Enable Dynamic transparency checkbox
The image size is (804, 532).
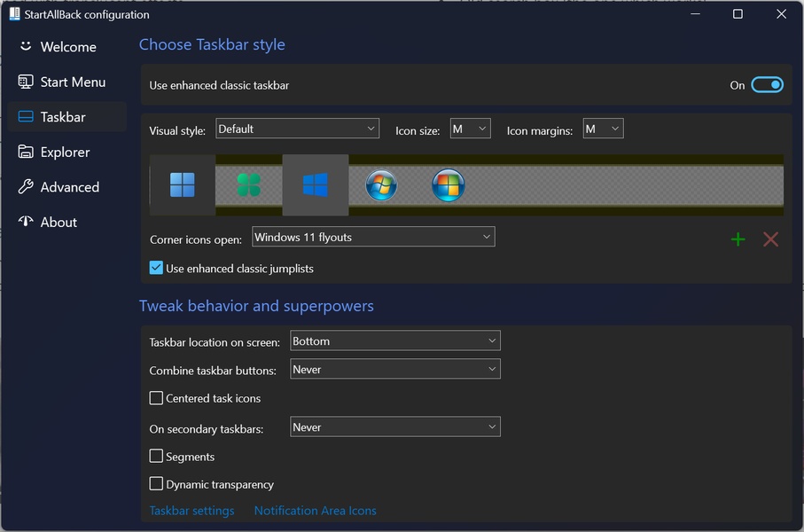point(157,484)
